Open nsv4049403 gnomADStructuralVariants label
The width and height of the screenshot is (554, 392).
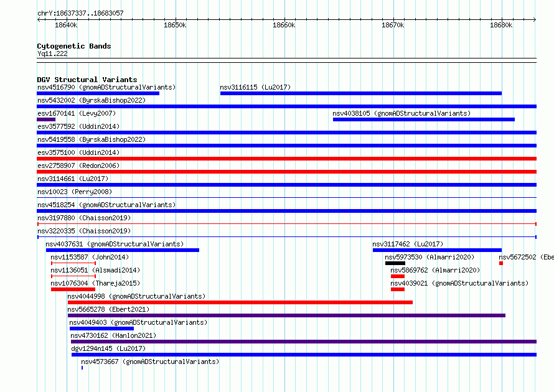pyautogui.click(x=138, y=322)
